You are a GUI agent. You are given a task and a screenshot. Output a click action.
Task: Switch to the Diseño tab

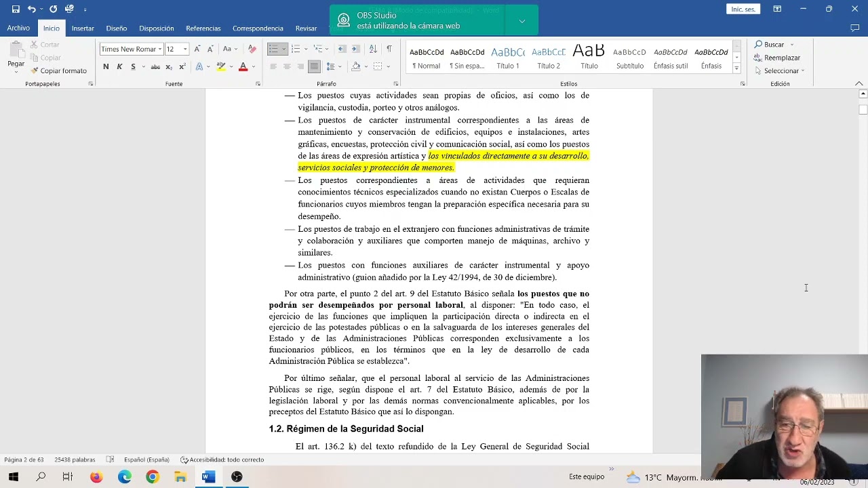coord(116,28)
